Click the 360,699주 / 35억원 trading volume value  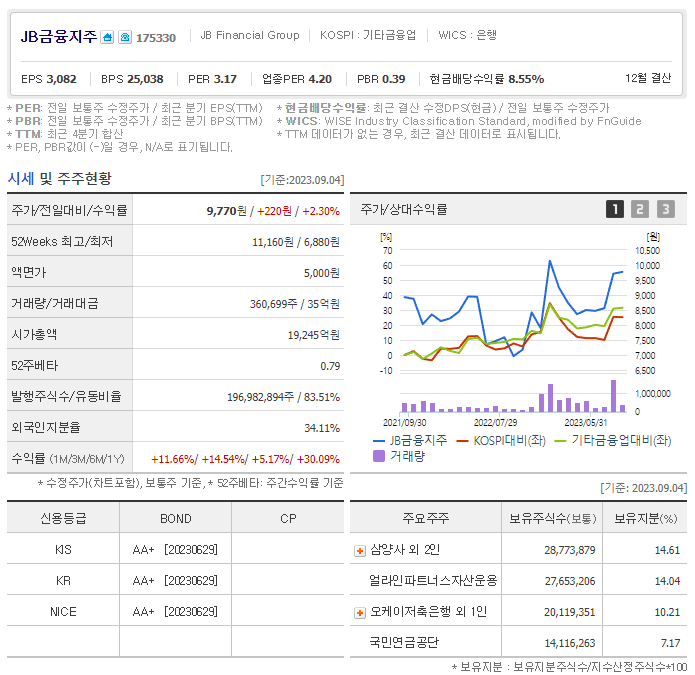click(295, 304)
